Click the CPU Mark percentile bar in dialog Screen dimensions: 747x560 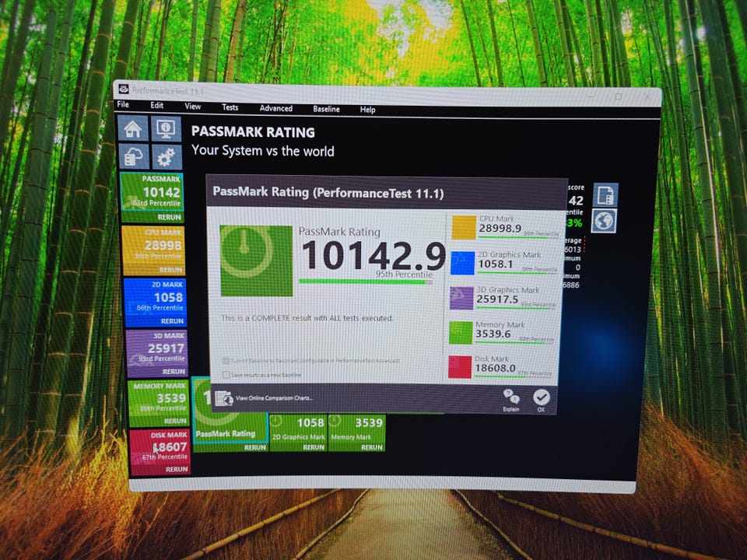tap(518, 236)
